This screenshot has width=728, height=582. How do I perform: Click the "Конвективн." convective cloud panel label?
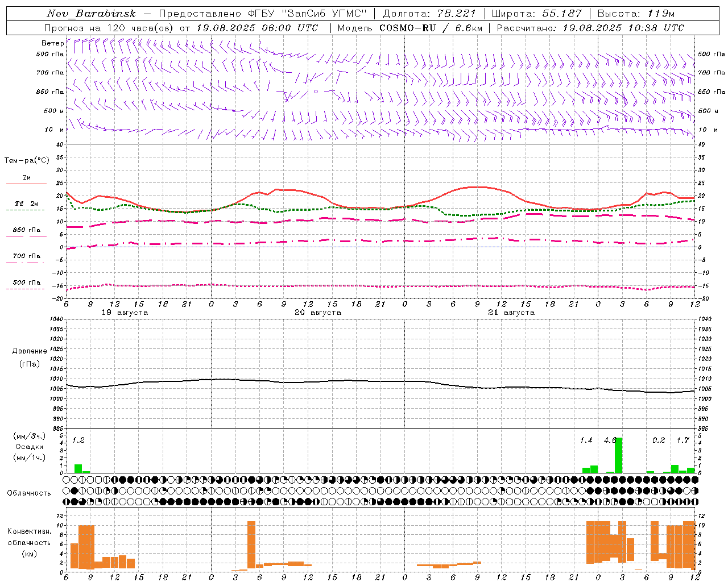[x=30, y=531]
